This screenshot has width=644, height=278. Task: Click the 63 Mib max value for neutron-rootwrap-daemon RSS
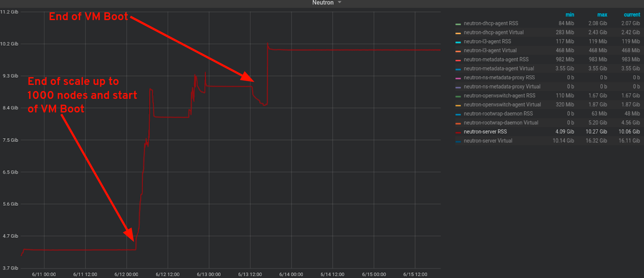[599, 114]
